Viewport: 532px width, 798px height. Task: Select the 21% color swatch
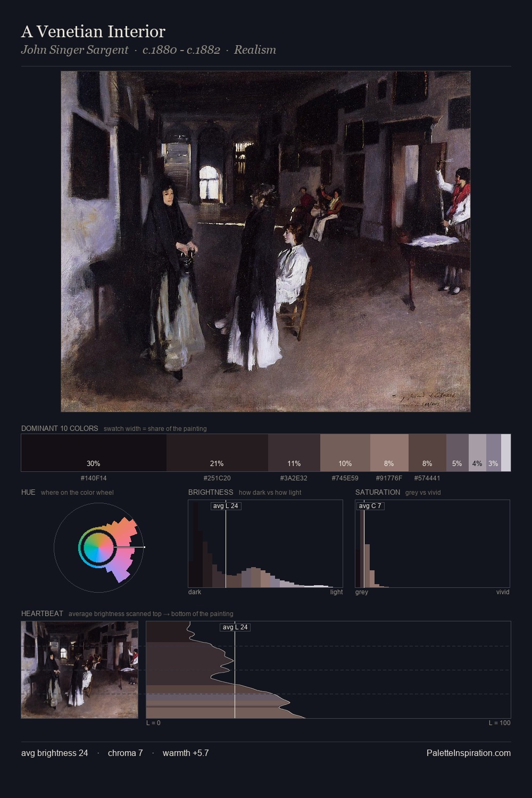[x=217, y=453]
